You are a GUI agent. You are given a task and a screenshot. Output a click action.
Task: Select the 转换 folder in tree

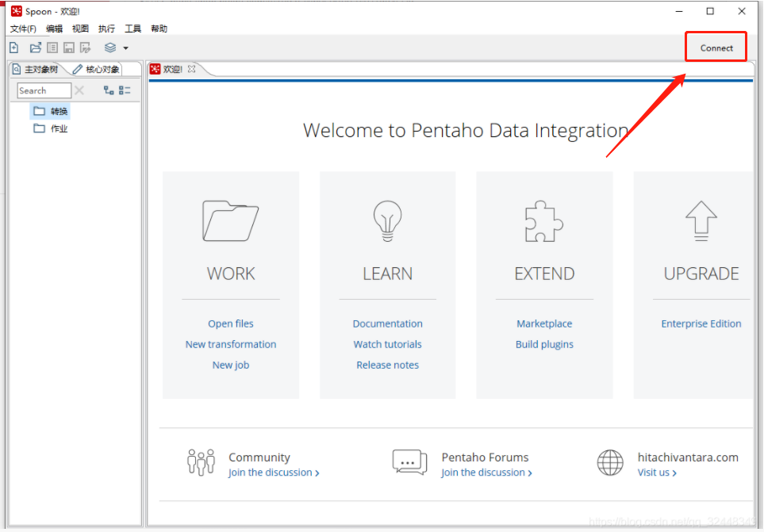(51, 112)
